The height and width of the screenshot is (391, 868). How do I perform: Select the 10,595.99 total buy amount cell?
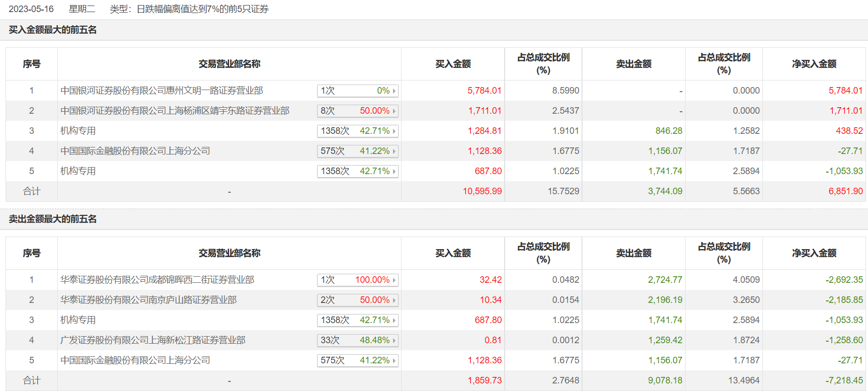tap(482, 191)
